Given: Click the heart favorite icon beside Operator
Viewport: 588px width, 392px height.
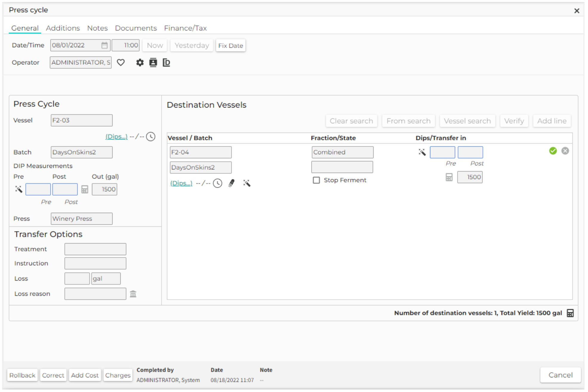Looking at the screenshot, I should coord(121,62).
